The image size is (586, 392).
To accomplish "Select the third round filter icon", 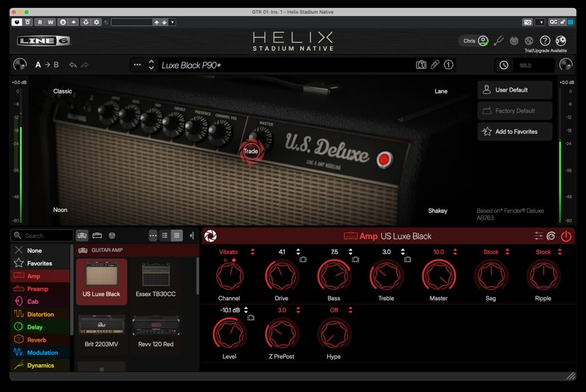I will click(x=112, y=235).
